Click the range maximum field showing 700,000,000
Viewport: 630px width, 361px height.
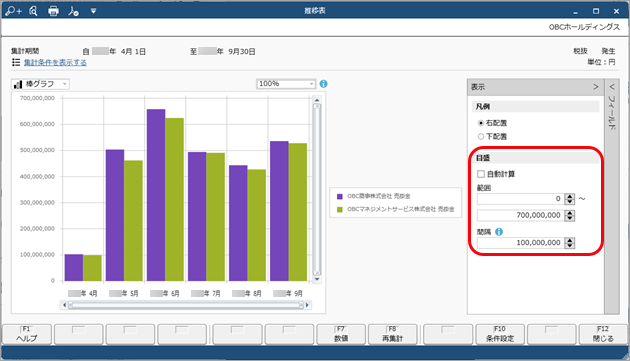521,215
